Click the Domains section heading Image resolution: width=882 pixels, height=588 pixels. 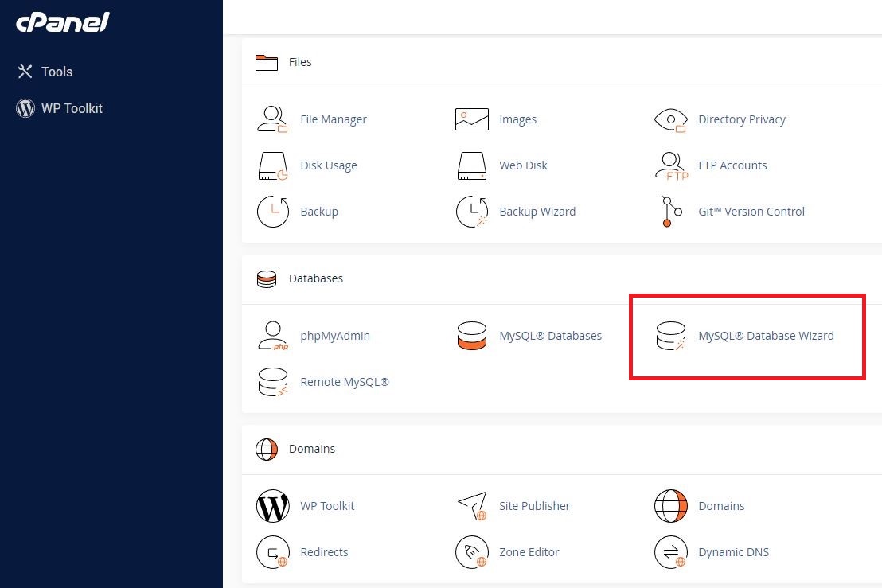tap(312, 449)
